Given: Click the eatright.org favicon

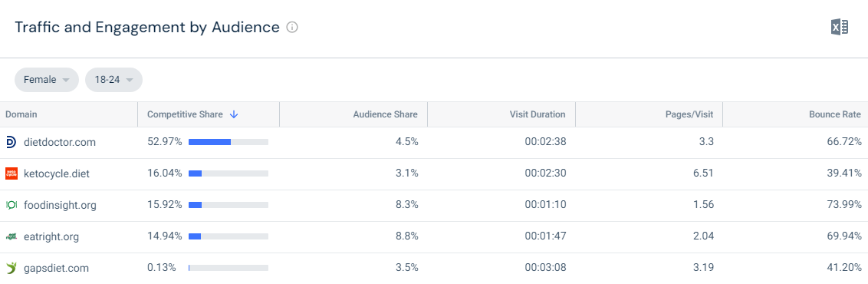Looking at the screenshot, I should pyautogui.click(x=11, y=237).
